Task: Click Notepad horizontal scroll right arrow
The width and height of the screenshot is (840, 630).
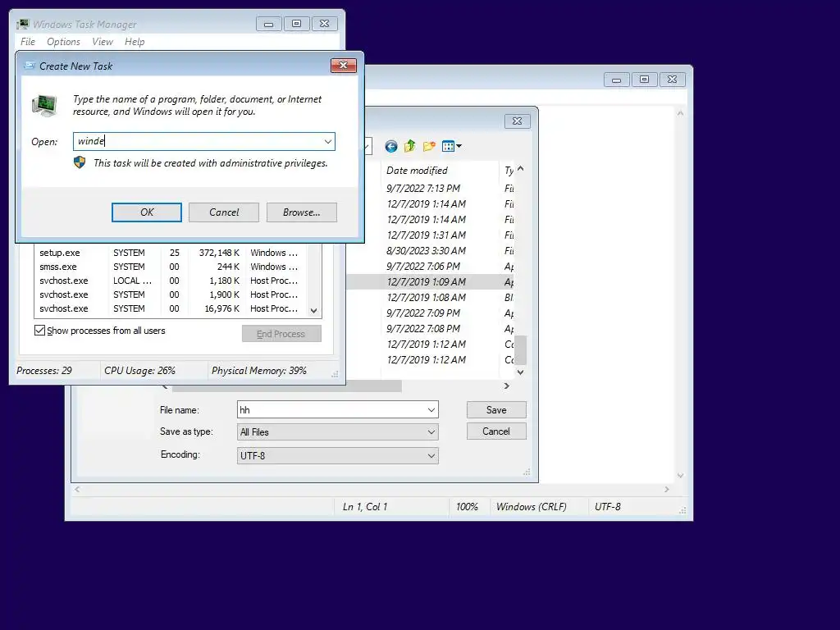Action: click(666, 489)
